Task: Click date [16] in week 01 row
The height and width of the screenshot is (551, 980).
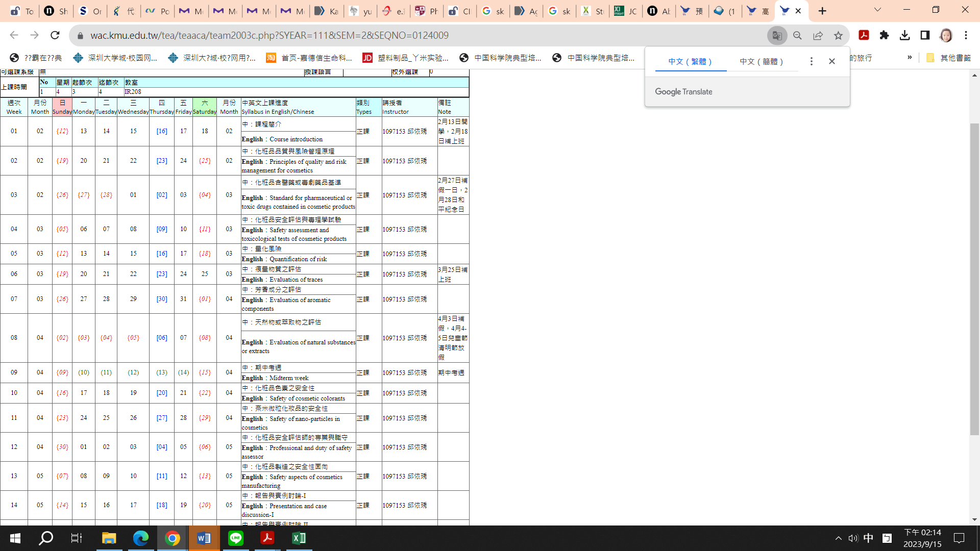Action: tap(162, 131)
